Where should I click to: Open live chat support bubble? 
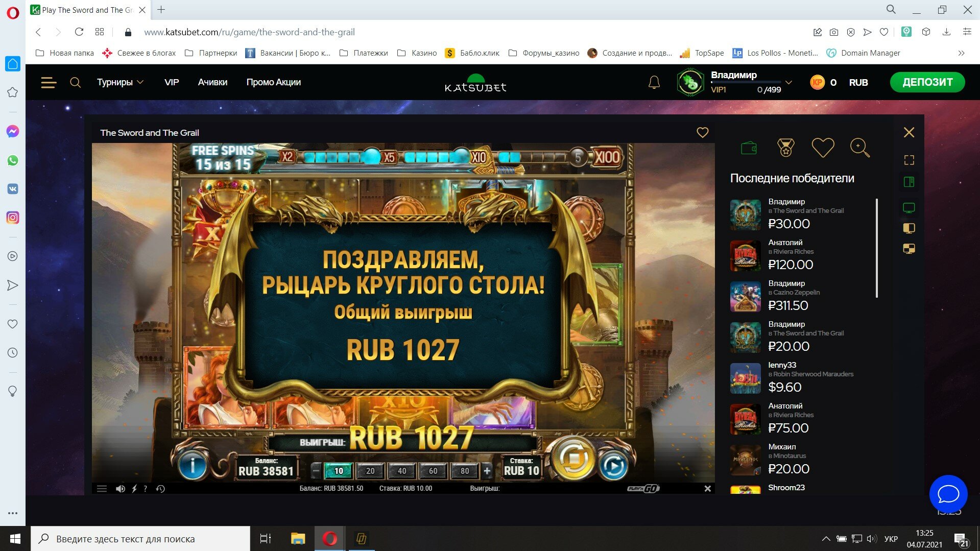pyautogui.click(x=948, y=494)
